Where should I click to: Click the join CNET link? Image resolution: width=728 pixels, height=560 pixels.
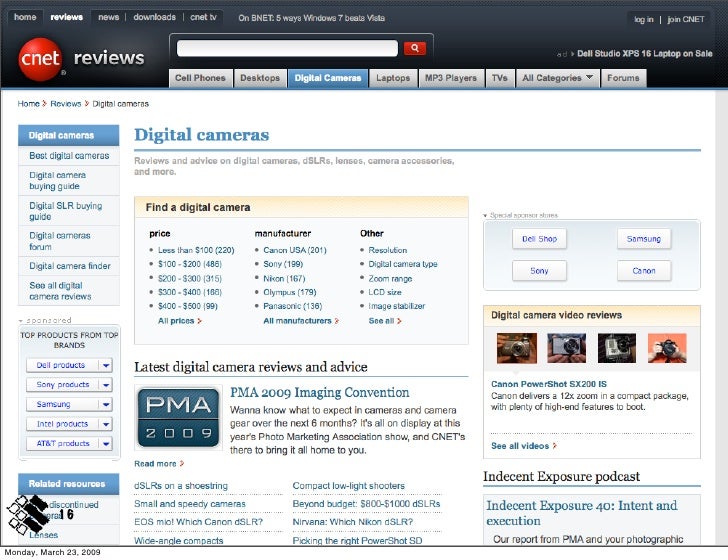(x=686, y=19)
